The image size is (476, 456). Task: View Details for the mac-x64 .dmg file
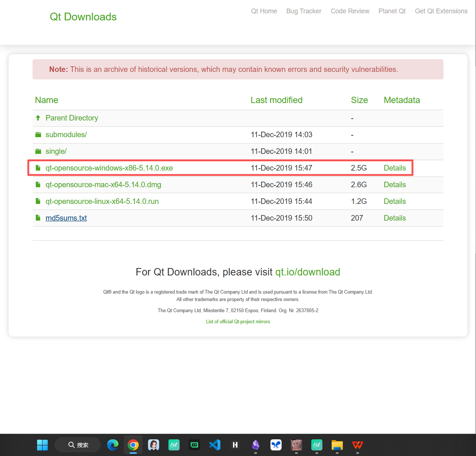(x=395, y=185)
